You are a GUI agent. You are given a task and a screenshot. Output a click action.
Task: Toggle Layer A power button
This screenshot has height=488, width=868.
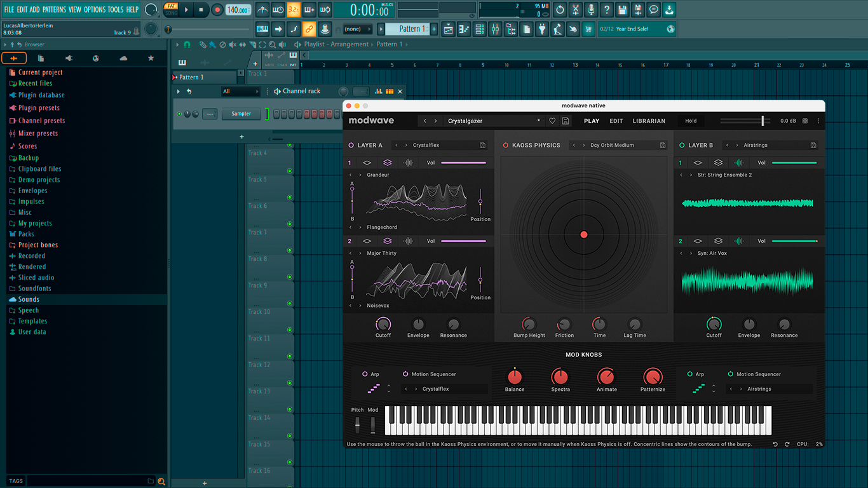click(351, 146)
